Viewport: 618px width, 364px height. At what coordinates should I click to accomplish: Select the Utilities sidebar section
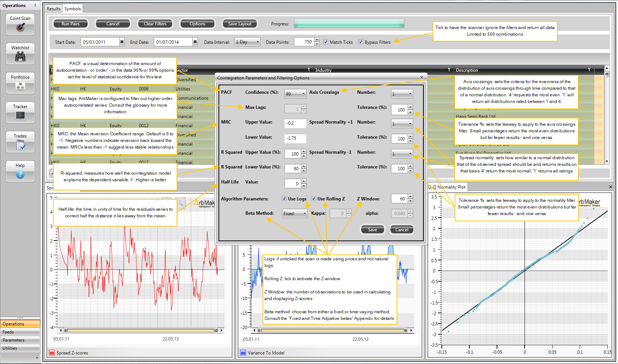point(20,348)
